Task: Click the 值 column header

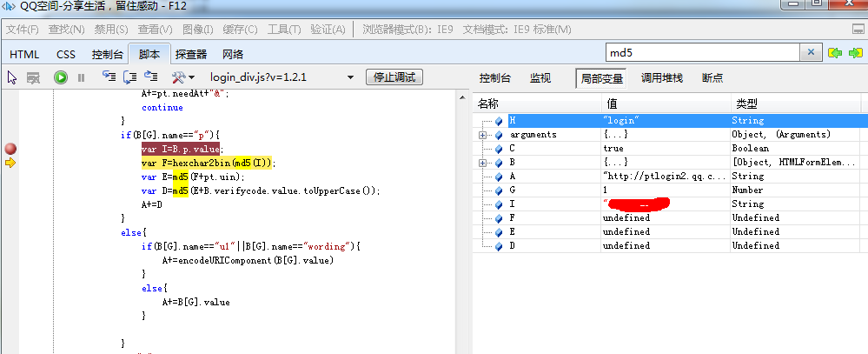Action: coord(666,104)
